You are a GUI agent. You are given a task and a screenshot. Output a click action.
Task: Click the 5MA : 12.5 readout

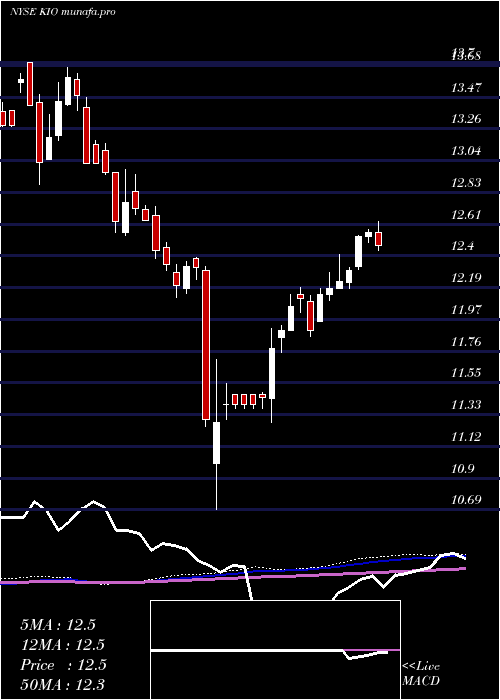point(58,625)
